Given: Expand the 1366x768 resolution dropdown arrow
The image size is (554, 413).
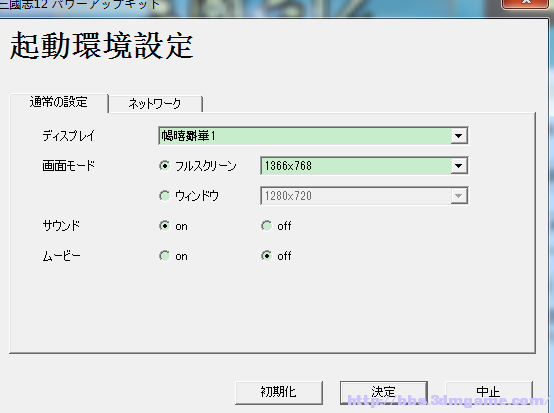Looking at the screenshot, I should [x=459, y=166].
